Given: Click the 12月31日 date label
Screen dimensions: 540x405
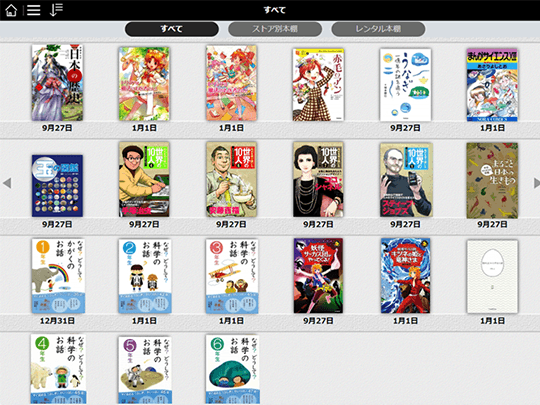Looking at the screenshot, I should click(x=57, y=321).
